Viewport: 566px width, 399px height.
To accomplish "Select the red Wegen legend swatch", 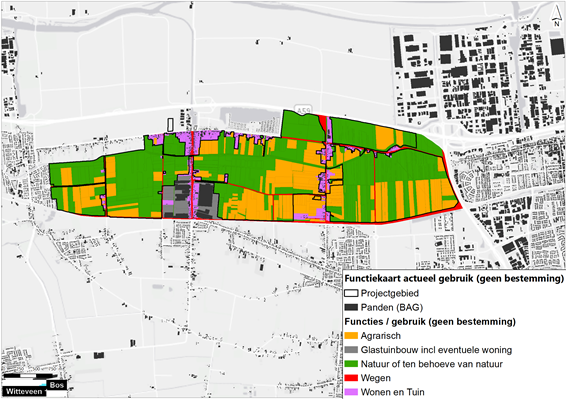I will [351, 378].
